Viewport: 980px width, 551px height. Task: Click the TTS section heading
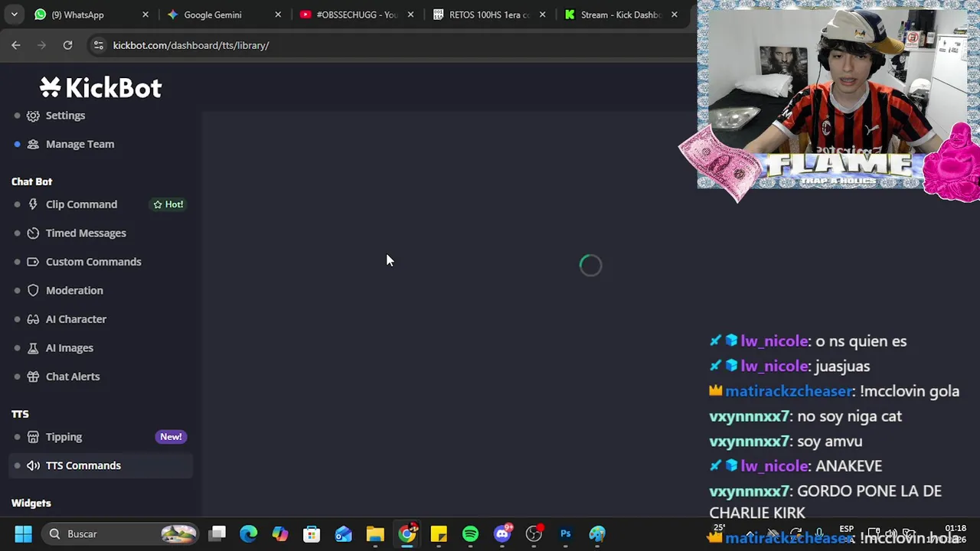pyautogui.click(x=20, y=414)
